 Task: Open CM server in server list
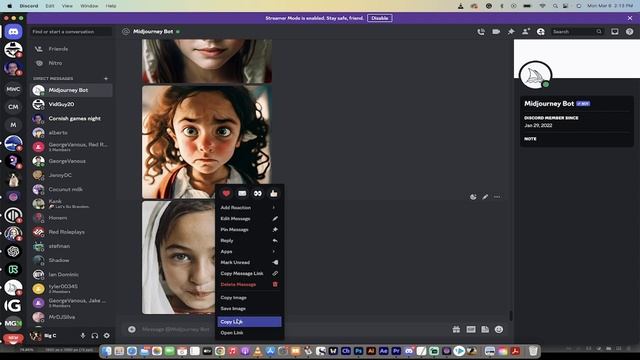pyautogui.click(x=13, y=107)
